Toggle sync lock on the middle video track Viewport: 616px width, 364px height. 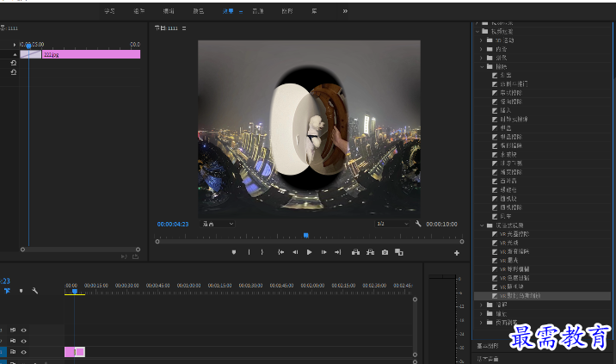pyautogui.click(x=13, y=342)
